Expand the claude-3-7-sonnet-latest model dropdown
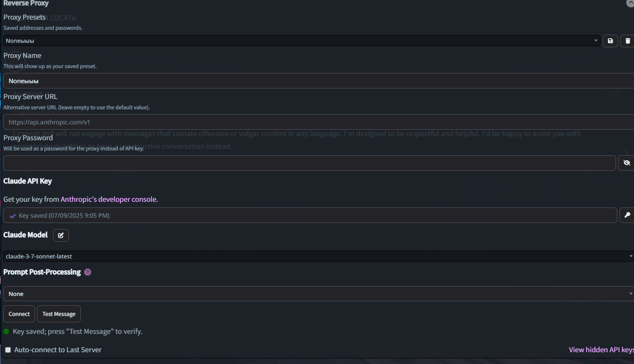Viewport: 634px width, 364px height. click(317, 256)
